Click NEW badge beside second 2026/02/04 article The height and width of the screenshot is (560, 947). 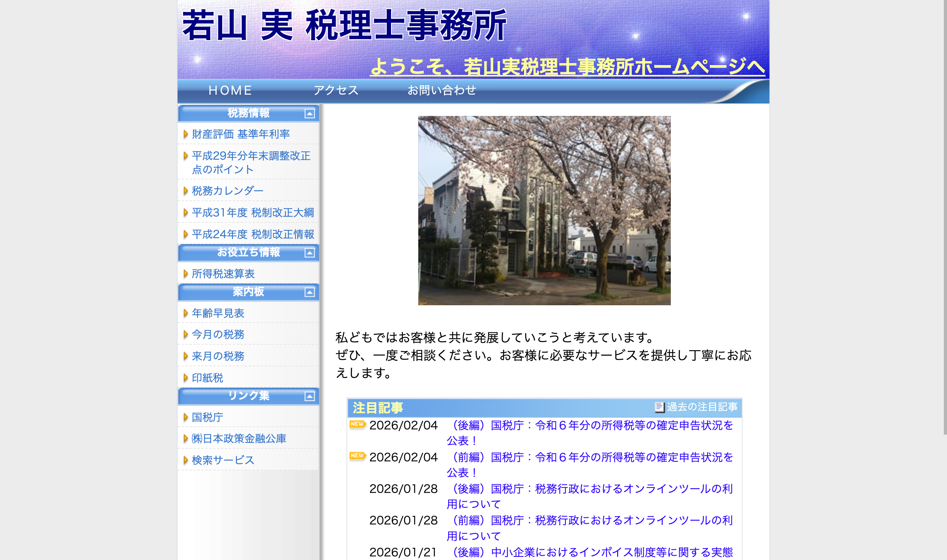point(357,456)
